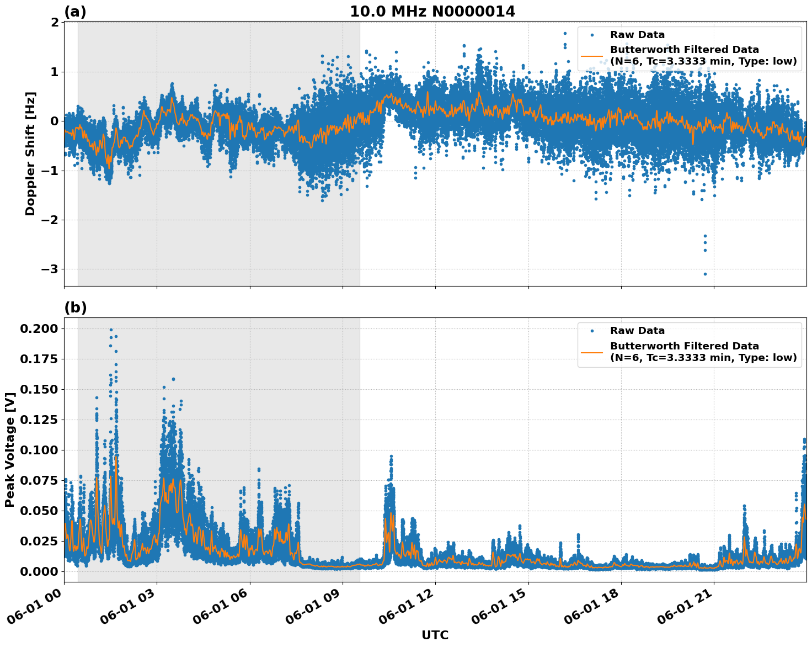812x647 pixels.
Task: Select the panel label (b)
Action: [x=75, y=307]
